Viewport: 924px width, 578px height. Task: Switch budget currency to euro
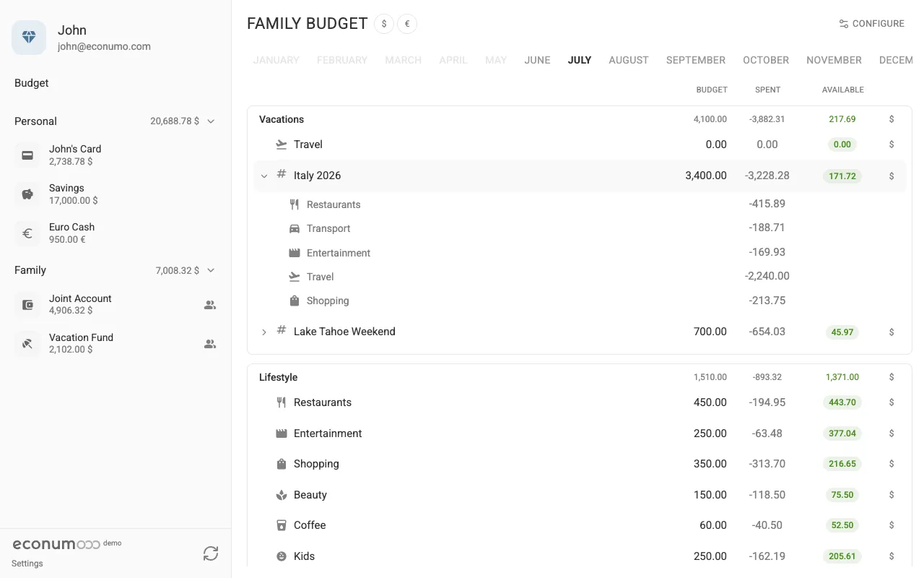(x=407, y=24)
